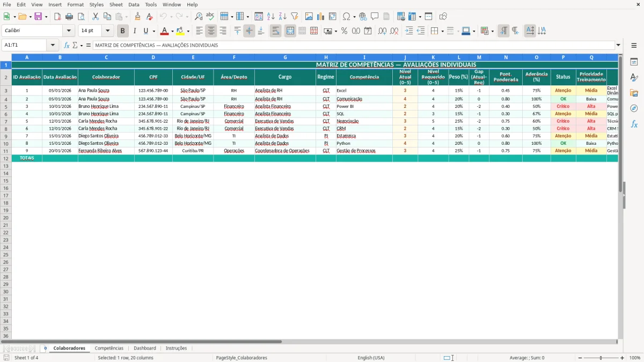Toggle wrap text on the cell

tap(275, 31)
